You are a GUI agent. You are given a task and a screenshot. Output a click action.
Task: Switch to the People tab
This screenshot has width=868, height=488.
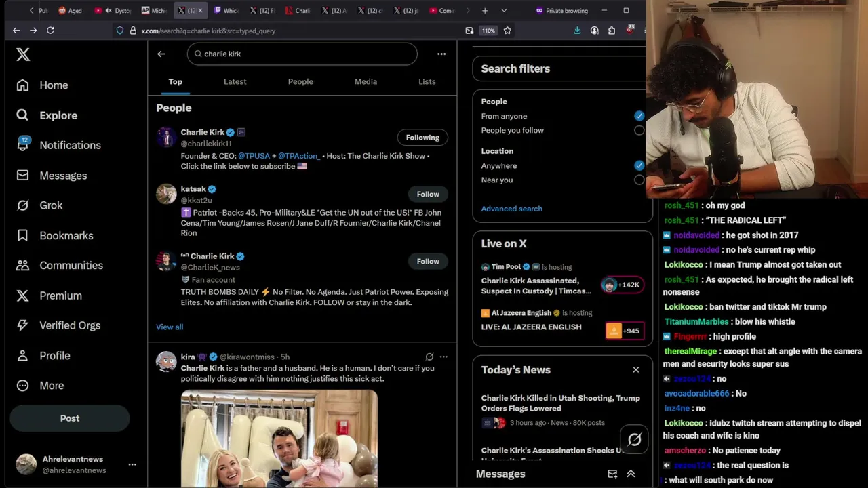[x=300, y=81]
